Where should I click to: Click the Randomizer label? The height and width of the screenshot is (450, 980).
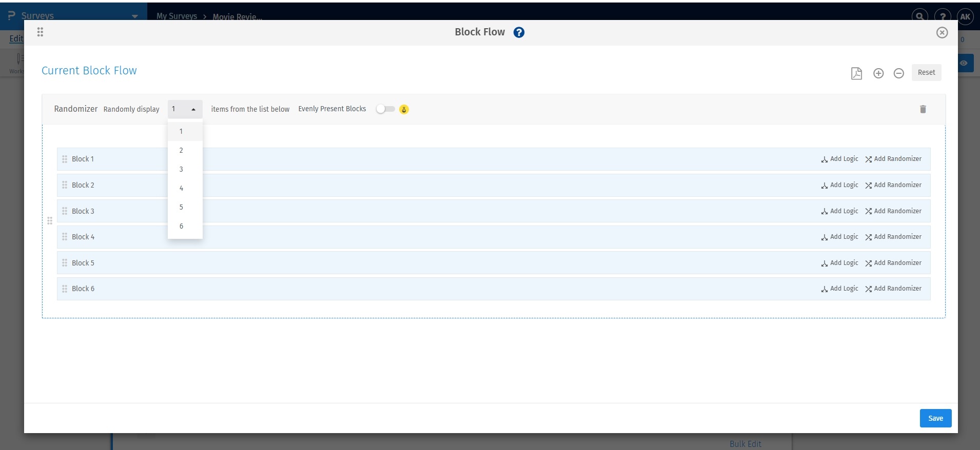tap(75, 109)
